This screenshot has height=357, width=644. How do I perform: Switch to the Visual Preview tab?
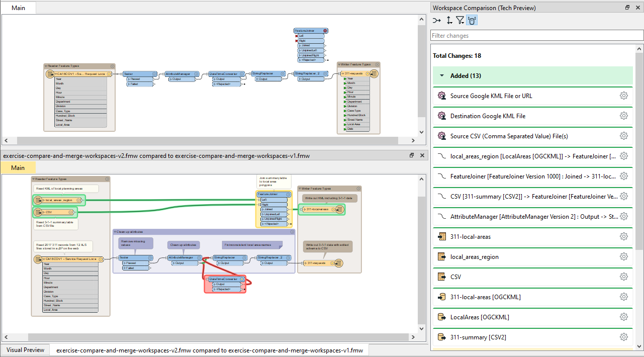pyautogui.click(x=25, y=350)
